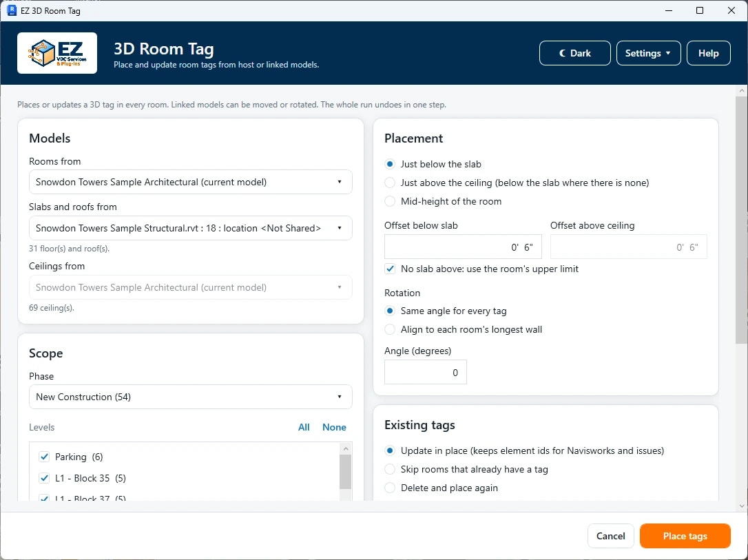Click the '69 ceiling(s).' text
This screenshot has width=748, height=560.
[x=52, y=308]
